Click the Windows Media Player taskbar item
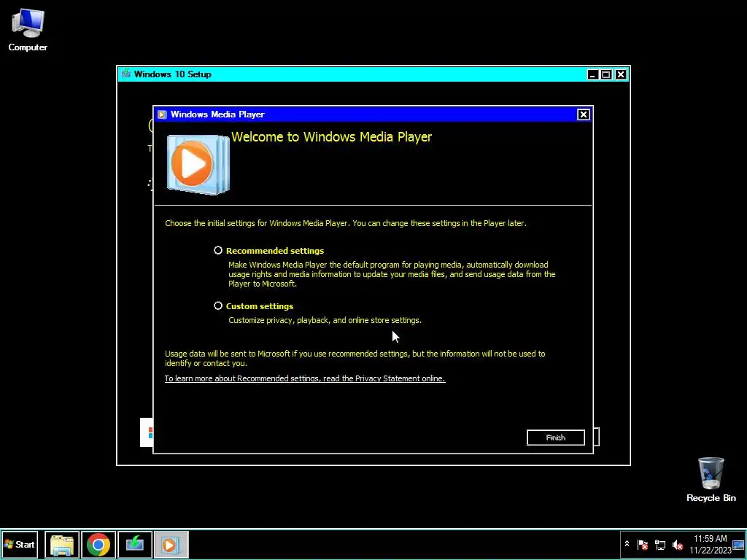 (x=171, y=544)
